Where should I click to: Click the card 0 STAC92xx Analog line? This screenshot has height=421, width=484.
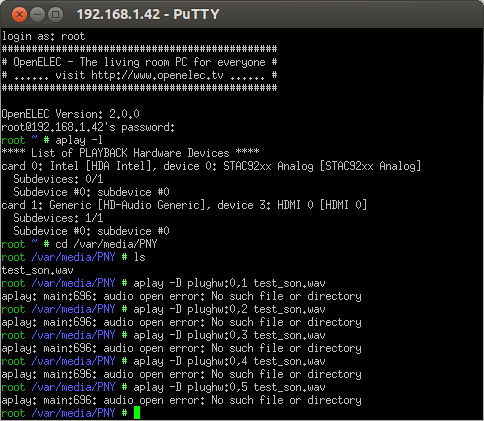coord(211,166)
